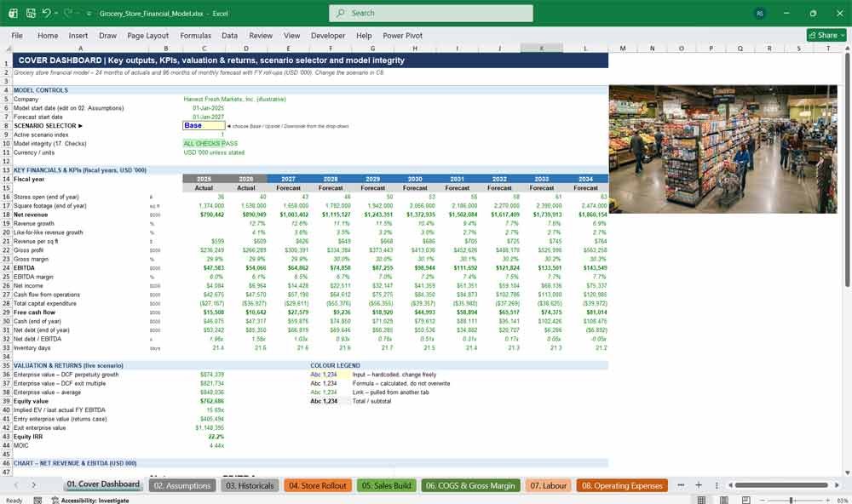
Task: Select the 01. Cover Dashboard sheet tab
Action: (103, 484)
